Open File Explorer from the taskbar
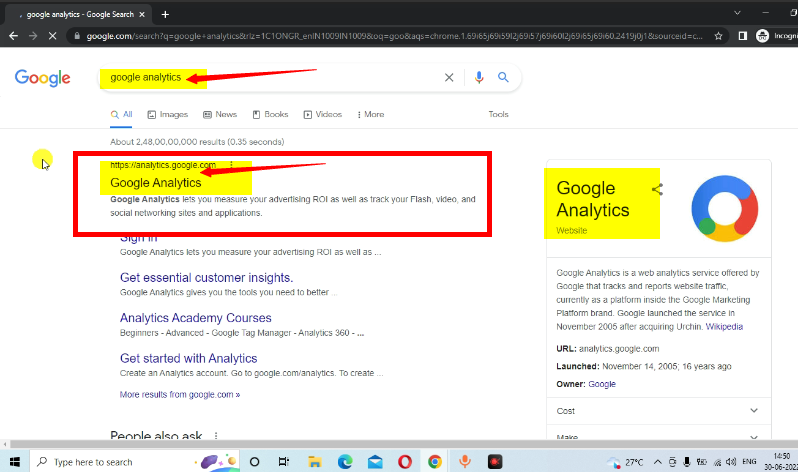798x472 pixels. (315, 462)
